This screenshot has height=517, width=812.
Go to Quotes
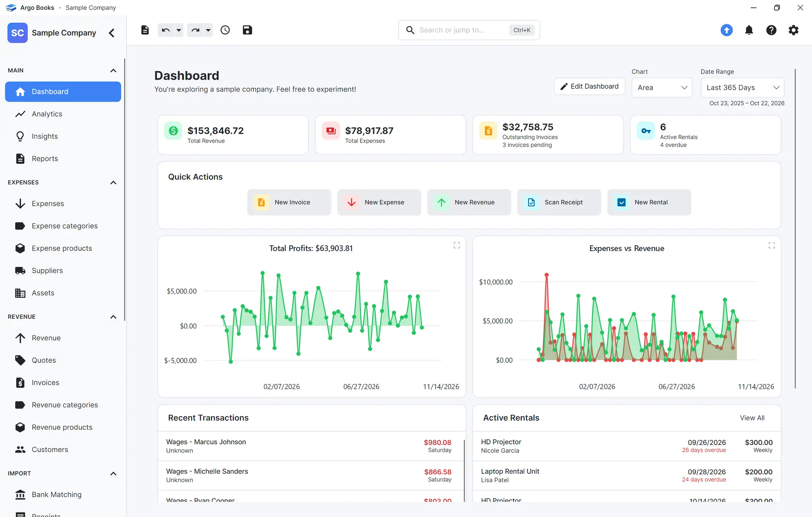[63, 360]
